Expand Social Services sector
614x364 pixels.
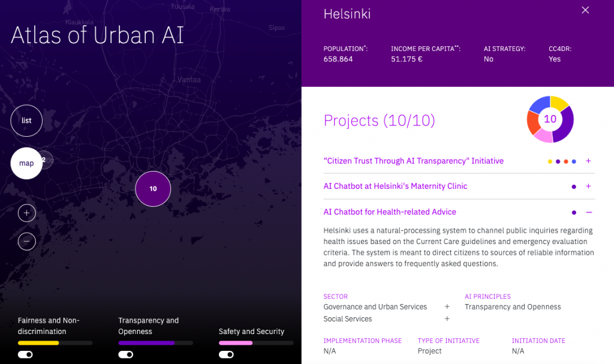[x=447, y=319]
